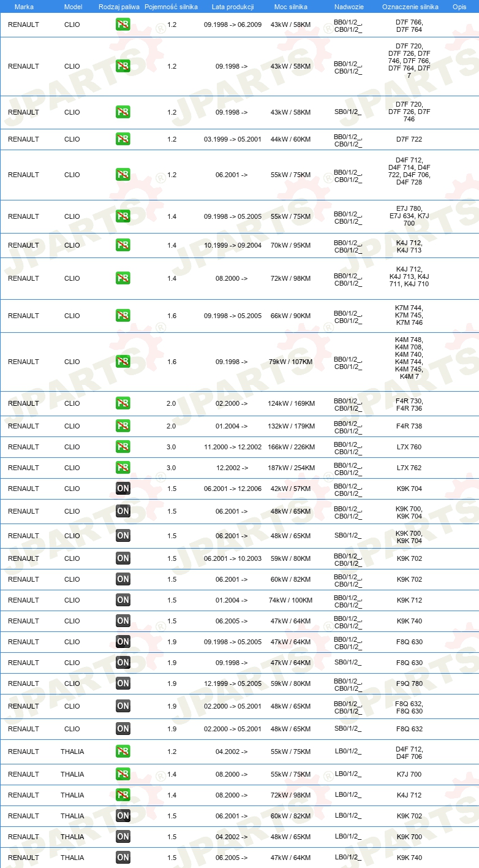Viewport: 479px width, 868px height.
Task: Click diesel ON icon in Clio K9K 712 row
Action: 123,600
